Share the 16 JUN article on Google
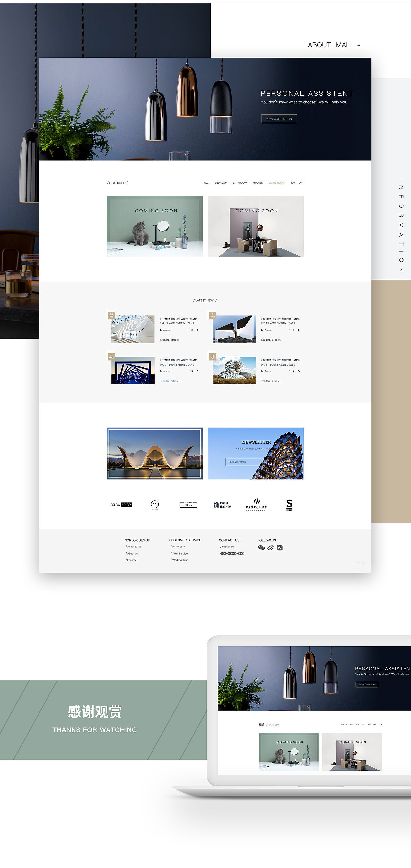411x868 pixels. (298, 371)
